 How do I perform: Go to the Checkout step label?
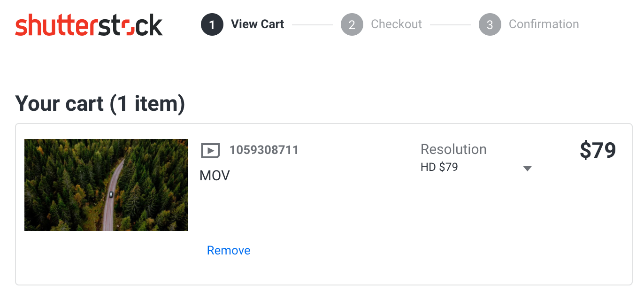(396, 24)
